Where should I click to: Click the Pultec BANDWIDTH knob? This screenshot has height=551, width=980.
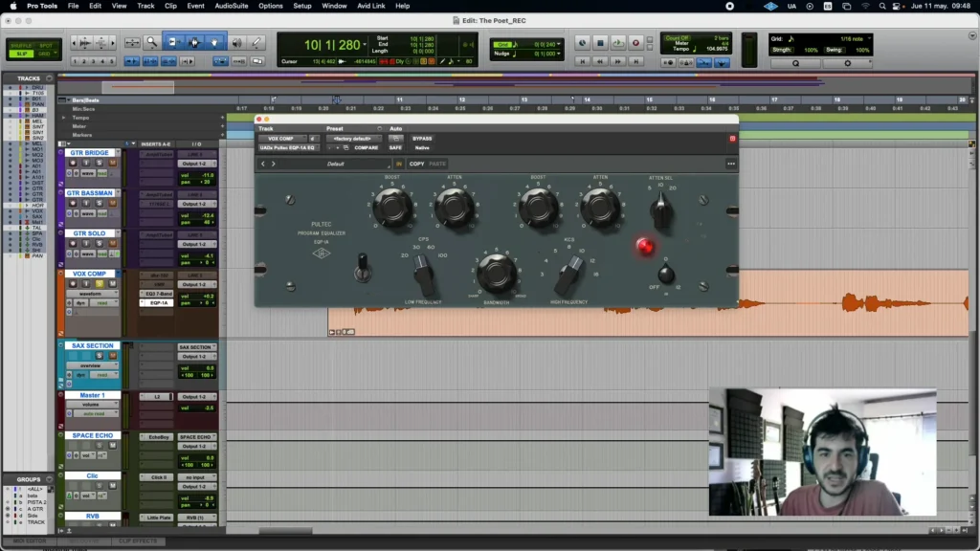pyautogui.click(x=497, y=273)
